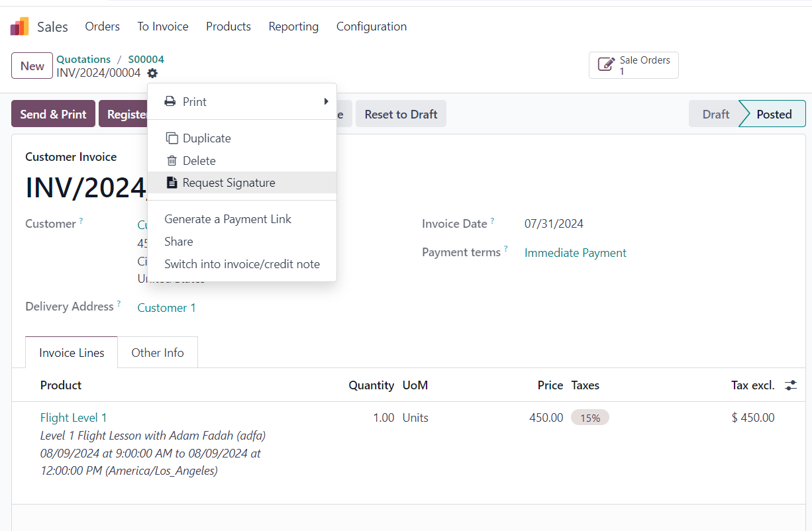Click the help question mark beside Customer
812x531 pixels.
coord(81,220)
